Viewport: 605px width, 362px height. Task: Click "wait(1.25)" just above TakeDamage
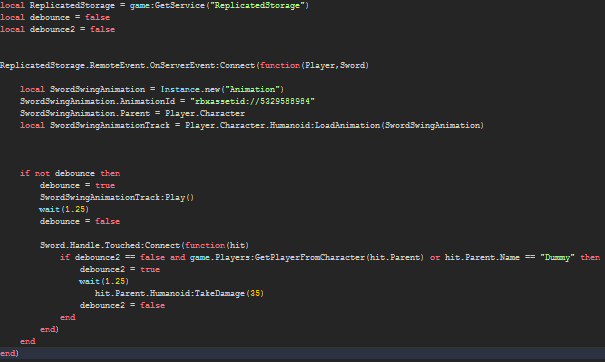coord(104,281)
